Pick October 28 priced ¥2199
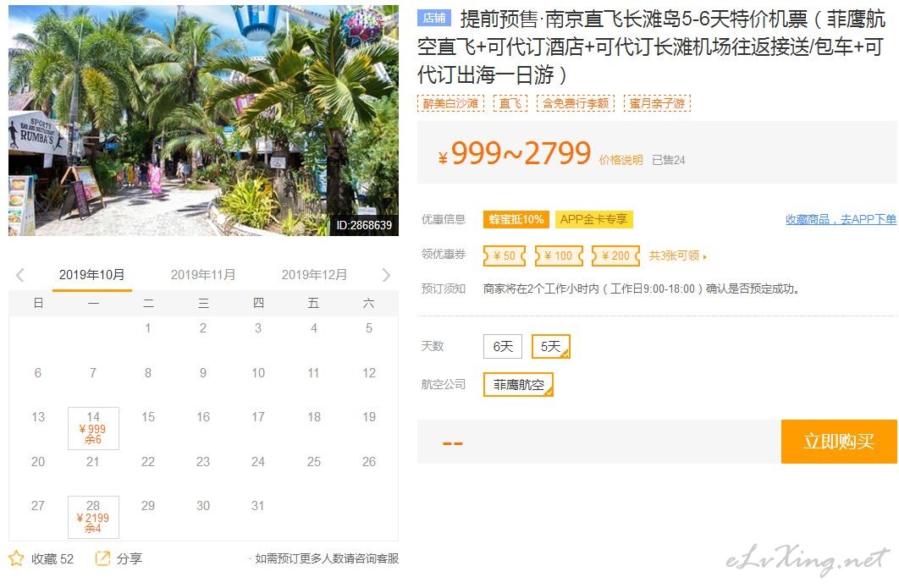Image resolution: width=899 pixels, height=588 pixels. (x=93, y=517)
